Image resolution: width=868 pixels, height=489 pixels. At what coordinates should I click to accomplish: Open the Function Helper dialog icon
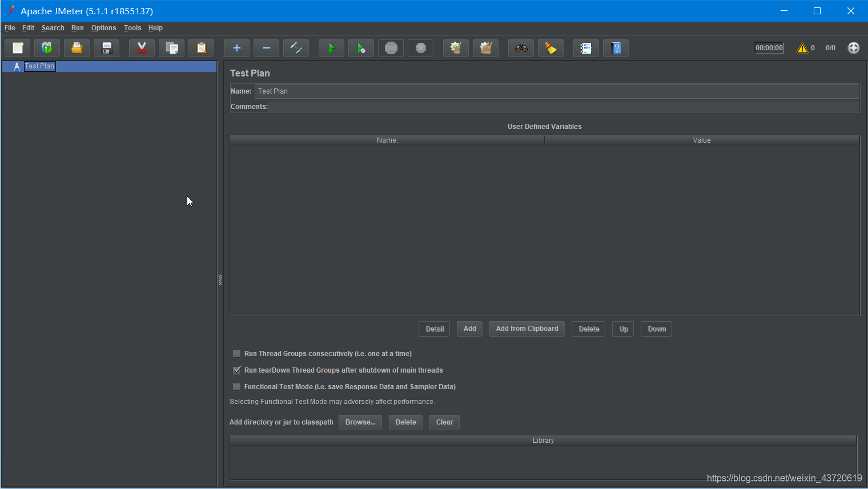tap(586, 48)
